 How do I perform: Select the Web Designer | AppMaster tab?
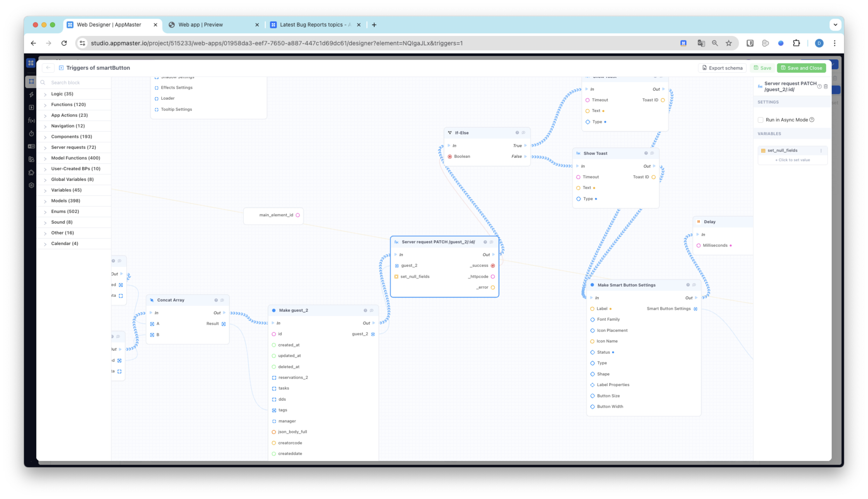[x=112, y=25]
